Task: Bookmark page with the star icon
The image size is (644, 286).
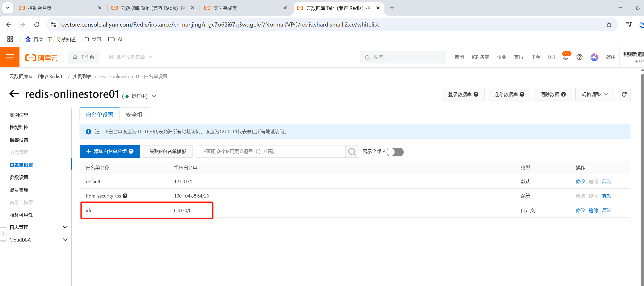Action: click(x=609, y=24)
